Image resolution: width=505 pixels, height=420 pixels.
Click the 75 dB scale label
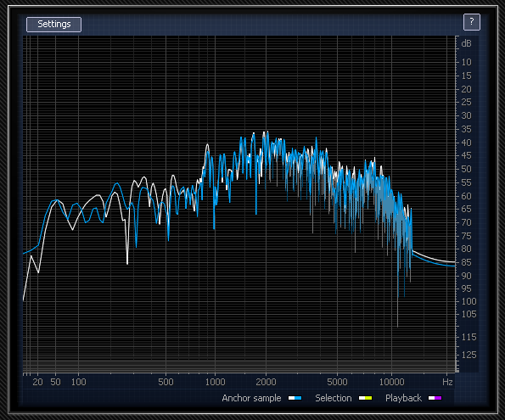point(466,236)
